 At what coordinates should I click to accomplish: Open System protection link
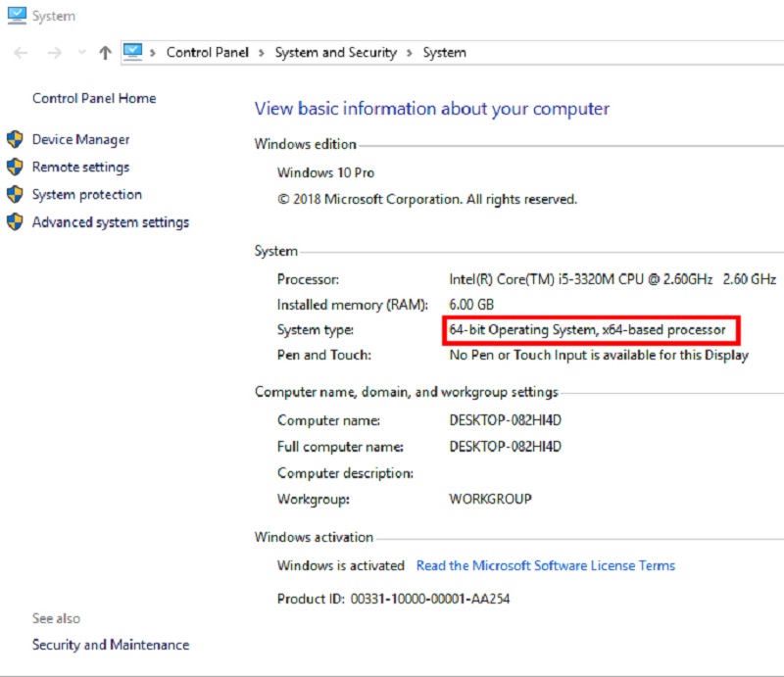pos(87,195)
